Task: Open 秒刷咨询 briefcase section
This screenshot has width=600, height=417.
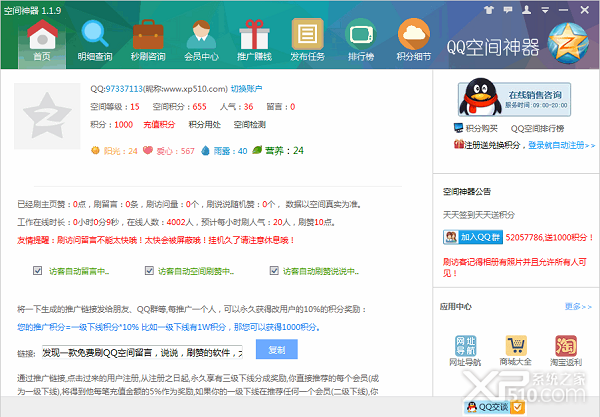Action: 148,41
